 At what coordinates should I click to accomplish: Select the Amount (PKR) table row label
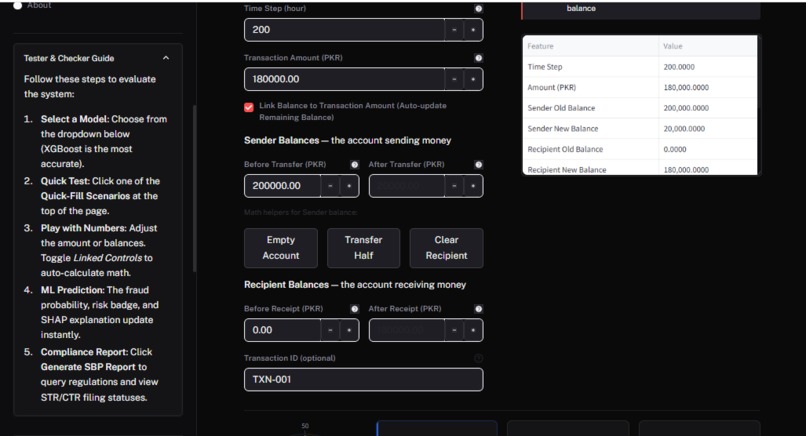(552, 87)
